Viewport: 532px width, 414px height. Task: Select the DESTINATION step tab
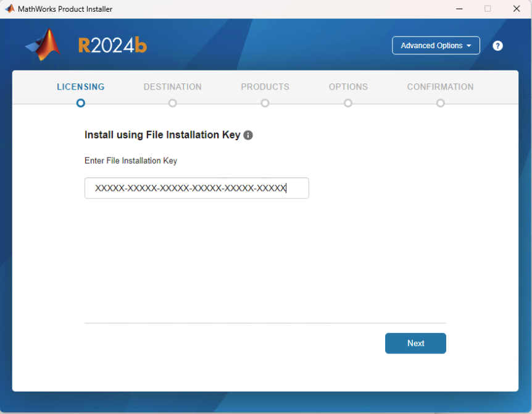point(172,87)
